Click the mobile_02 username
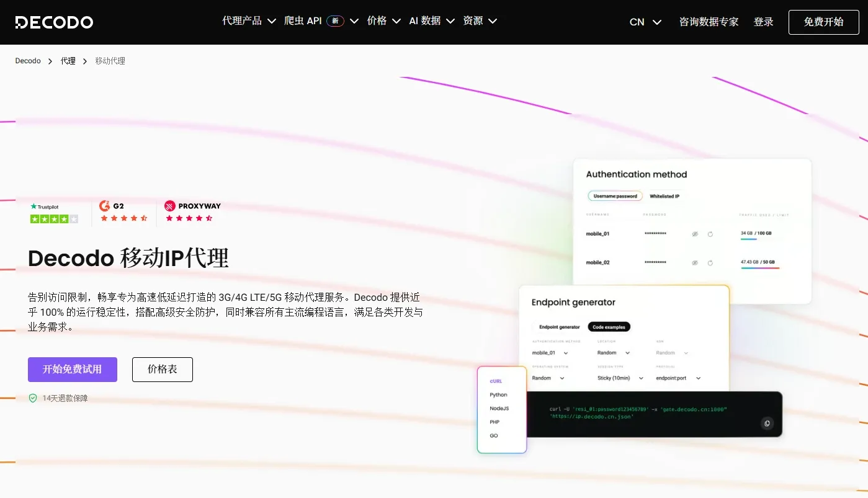This screenshot has width=868, height=498. 597,262
